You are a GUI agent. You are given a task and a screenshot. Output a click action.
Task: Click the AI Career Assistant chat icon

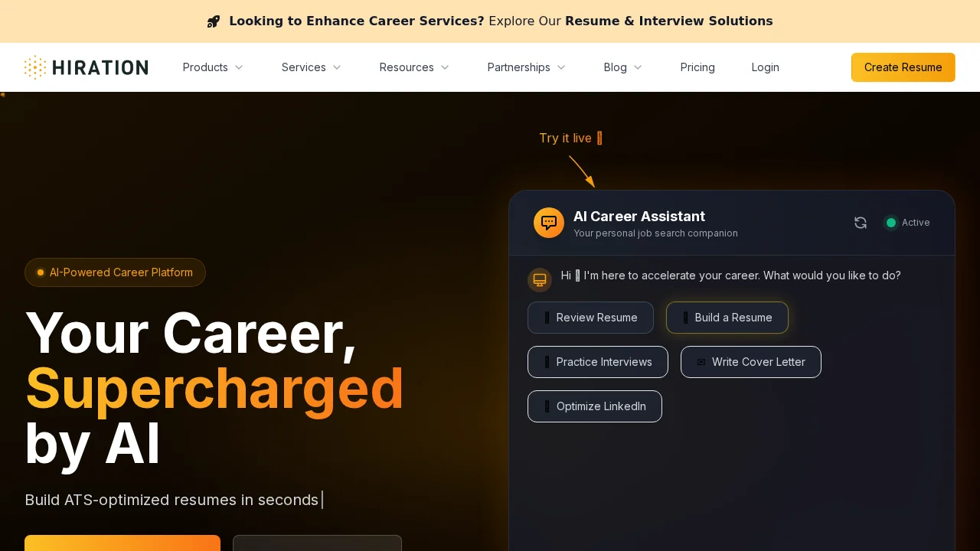[549, 223]
